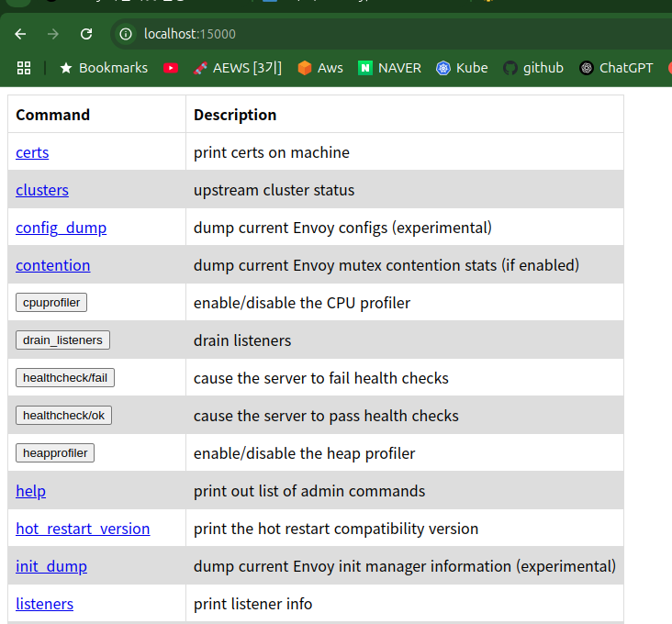Click 'enable/disable the CPU profiler' text
Image resolution: width=672 pixels, height=624 pixels.
302,303
